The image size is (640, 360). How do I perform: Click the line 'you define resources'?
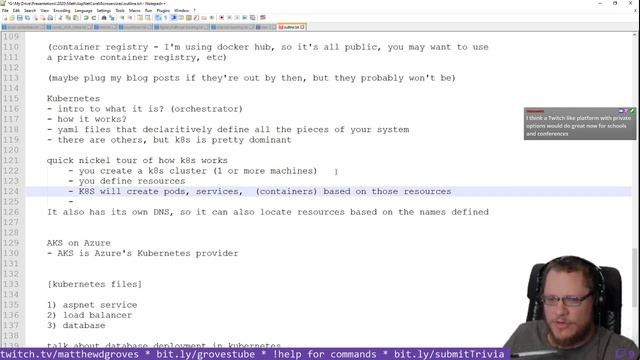(x=132, y=181)
